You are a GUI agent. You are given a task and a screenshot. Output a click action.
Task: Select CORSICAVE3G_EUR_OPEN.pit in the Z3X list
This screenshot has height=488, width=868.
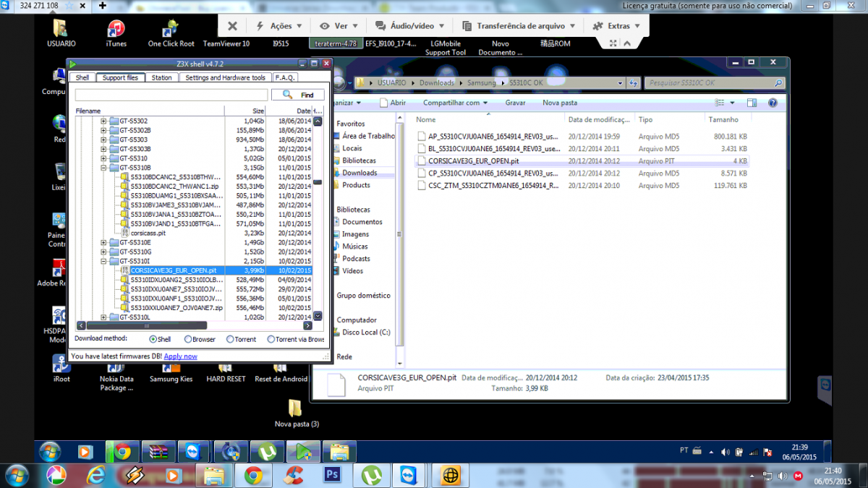click(x=174, y=270)
